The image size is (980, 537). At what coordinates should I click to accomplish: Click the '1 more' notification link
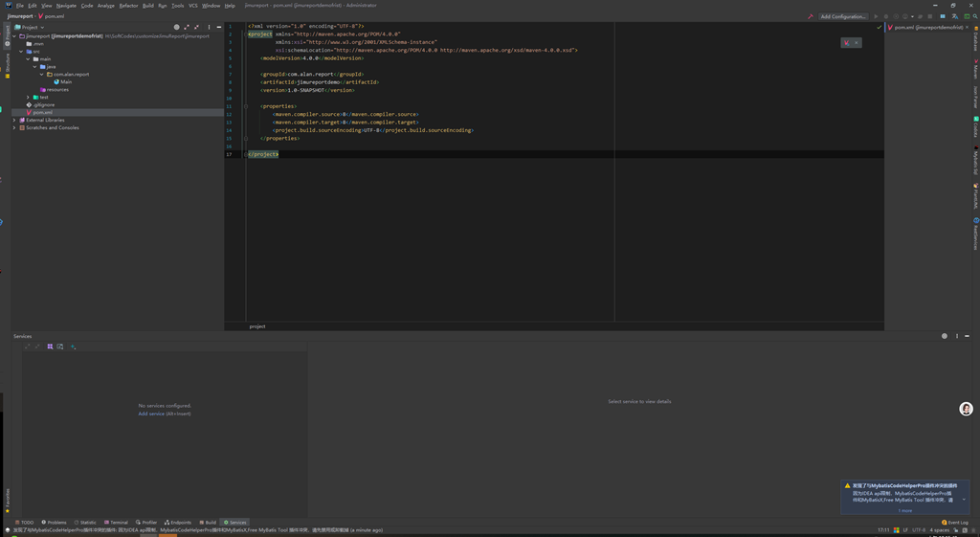(905, 511)
